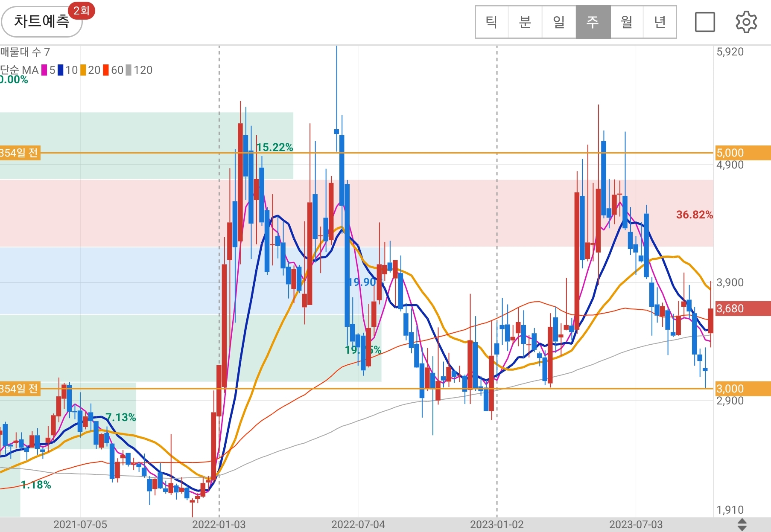
Task: Select the 2022-01-03 date on the time axis
Action: (x=219, y=524)
